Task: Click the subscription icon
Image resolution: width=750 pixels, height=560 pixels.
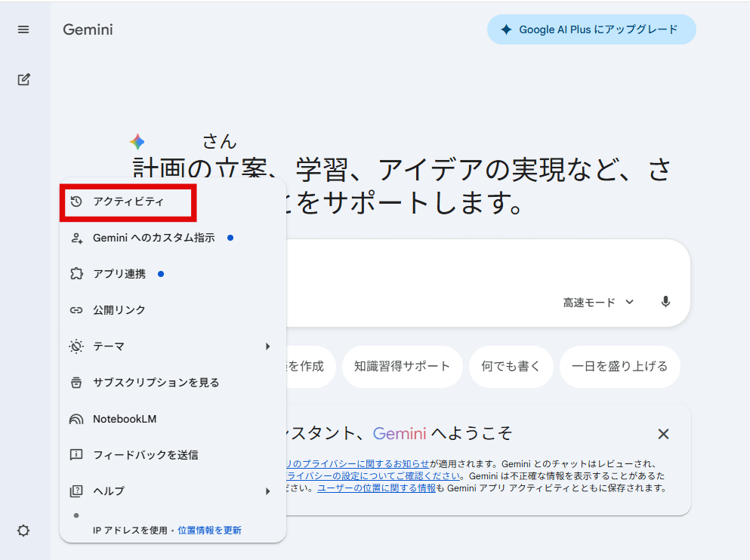Action: (76, 382)
